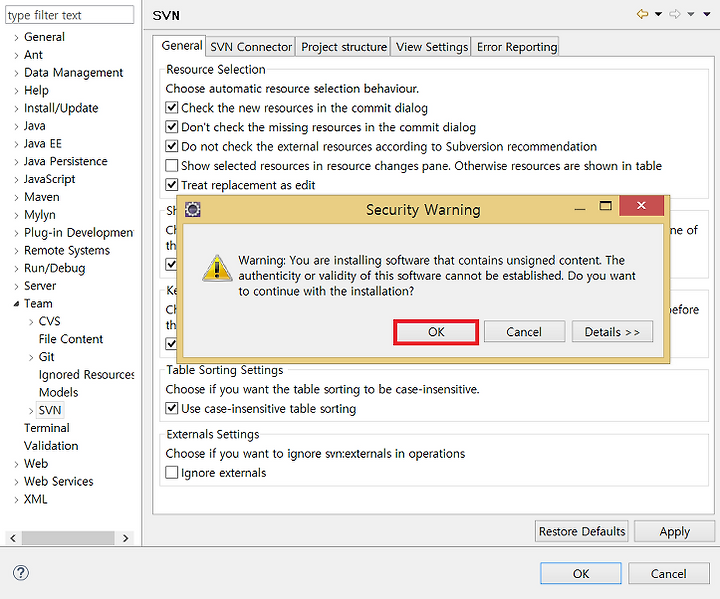Image resolution: width=720 pixels, height=599 pixels.
Task: Open the preferences view menu triangle
Action: (x=707, y=14)
